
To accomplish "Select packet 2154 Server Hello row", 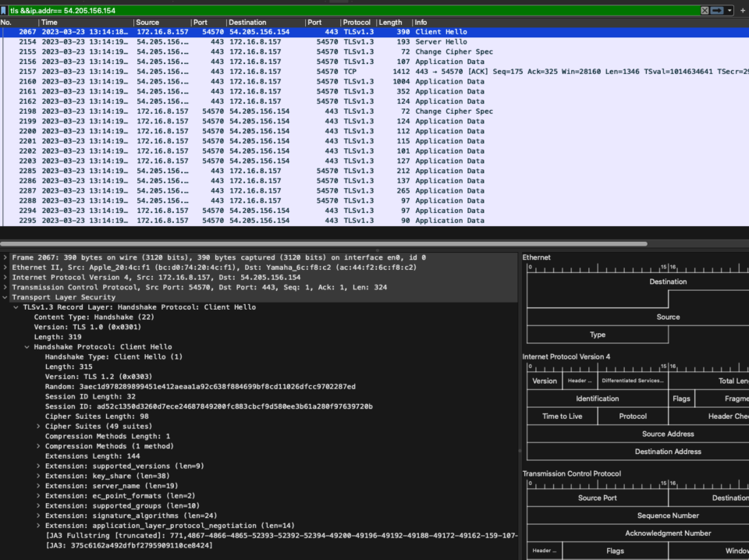I will click(234, 41).
